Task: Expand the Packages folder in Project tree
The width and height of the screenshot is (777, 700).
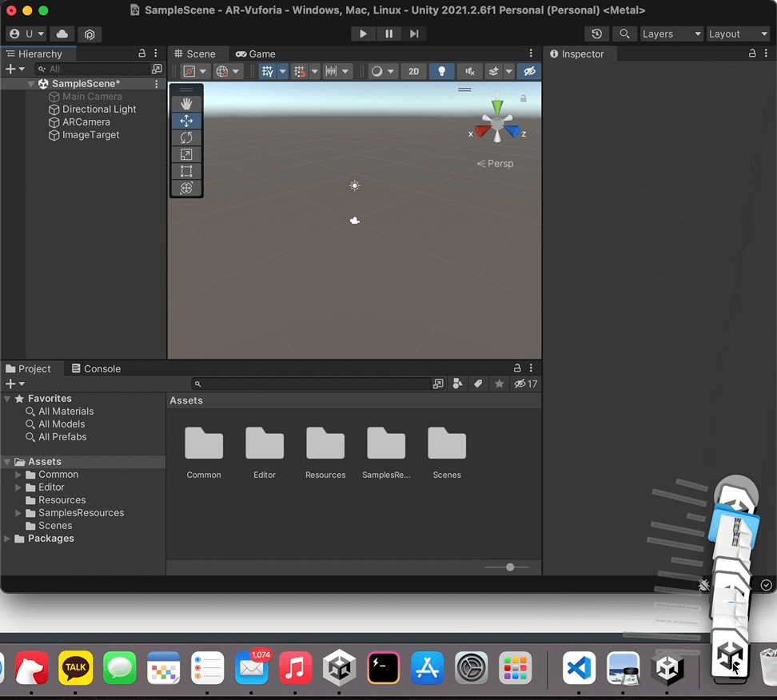Action: pyautogui.click(x=7, y=539)
